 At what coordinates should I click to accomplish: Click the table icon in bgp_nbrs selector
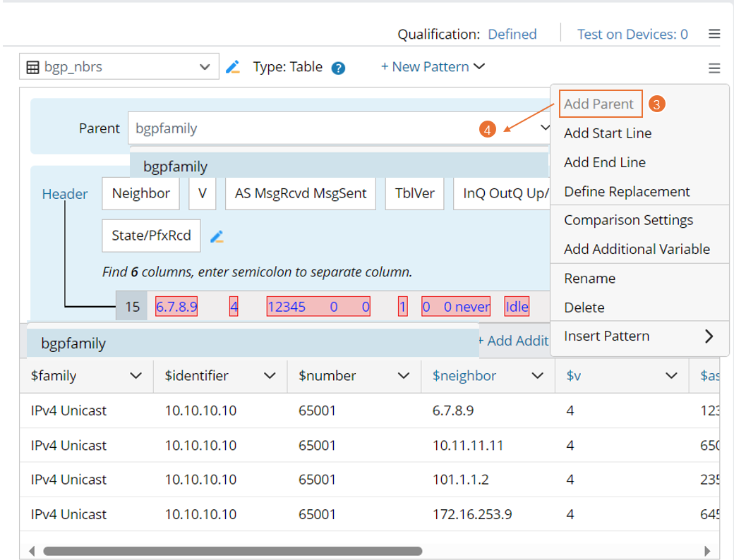pos(32,68)
